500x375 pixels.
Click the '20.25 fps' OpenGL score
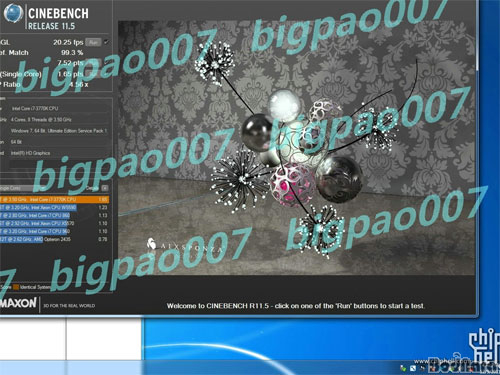[68, 42]
